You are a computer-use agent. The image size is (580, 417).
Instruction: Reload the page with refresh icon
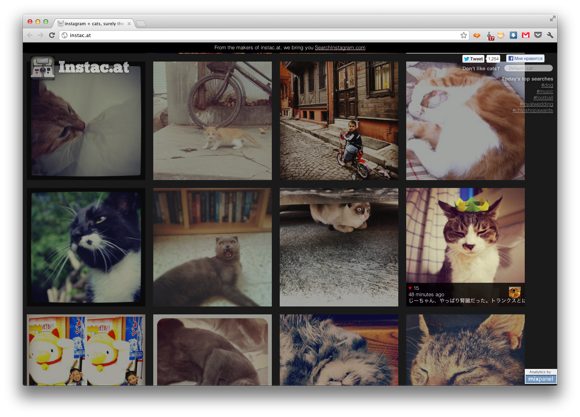[52, 35]
